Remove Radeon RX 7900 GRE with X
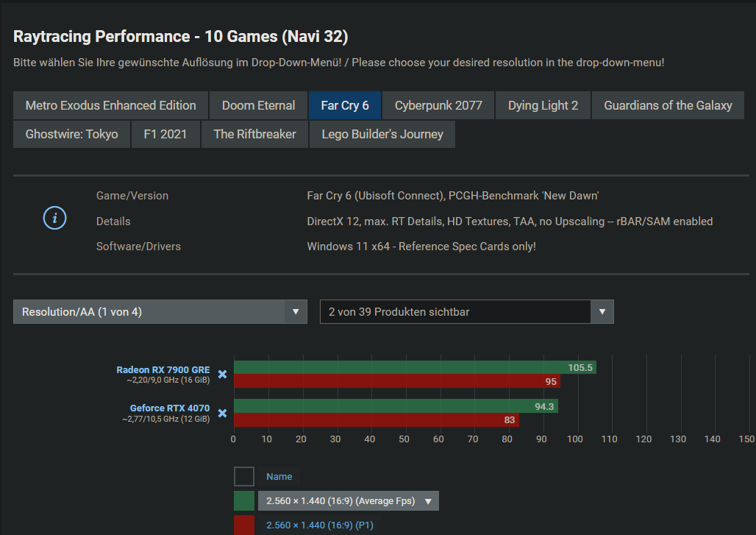This screenshot has width=756, height=535. [222, 375]
